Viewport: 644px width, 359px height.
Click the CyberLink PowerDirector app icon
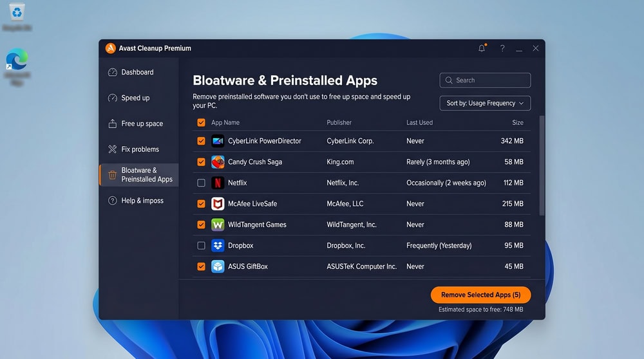pyautogui.click(x=218, y=141)
